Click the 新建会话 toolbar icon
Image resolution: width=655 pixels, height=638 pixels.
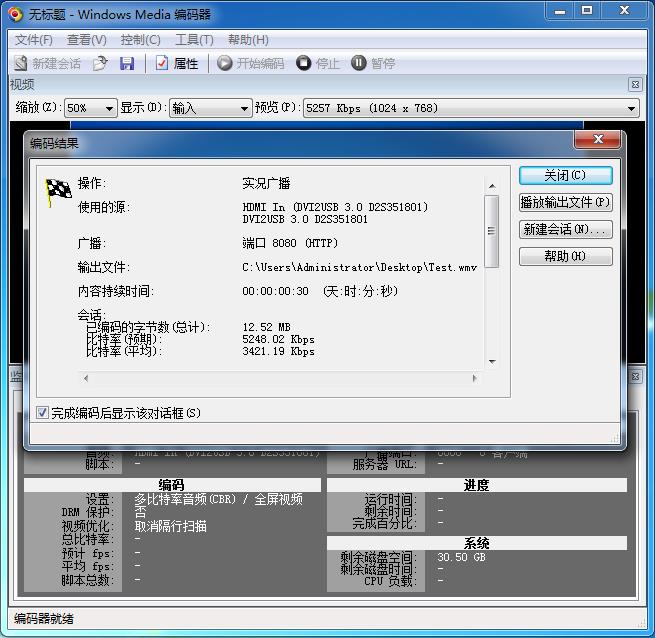pos(21,63)
